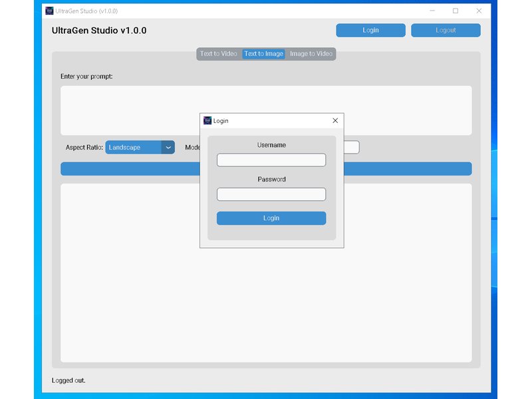Image resolution: width=532 pixels, height=399 pixels.
Task: Close the Login dialog with the X
Action: [x=334, y=120]
